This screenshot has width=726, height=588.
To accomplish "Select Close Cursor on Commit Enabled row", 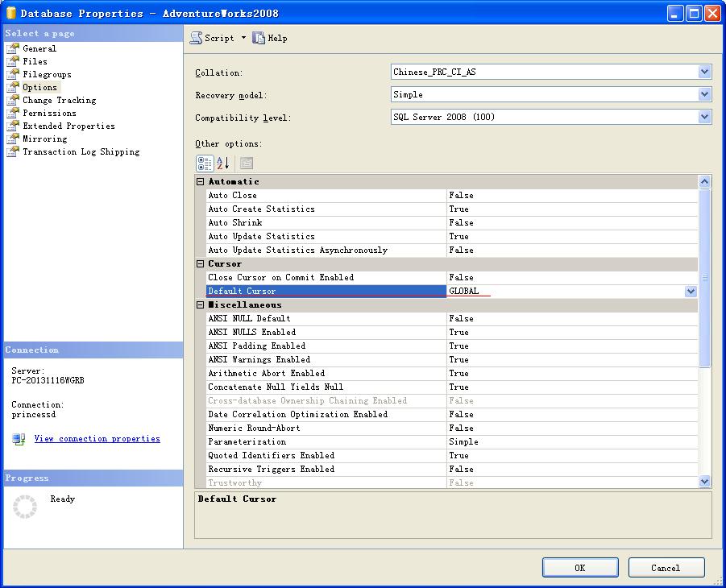I will [452, 277].
